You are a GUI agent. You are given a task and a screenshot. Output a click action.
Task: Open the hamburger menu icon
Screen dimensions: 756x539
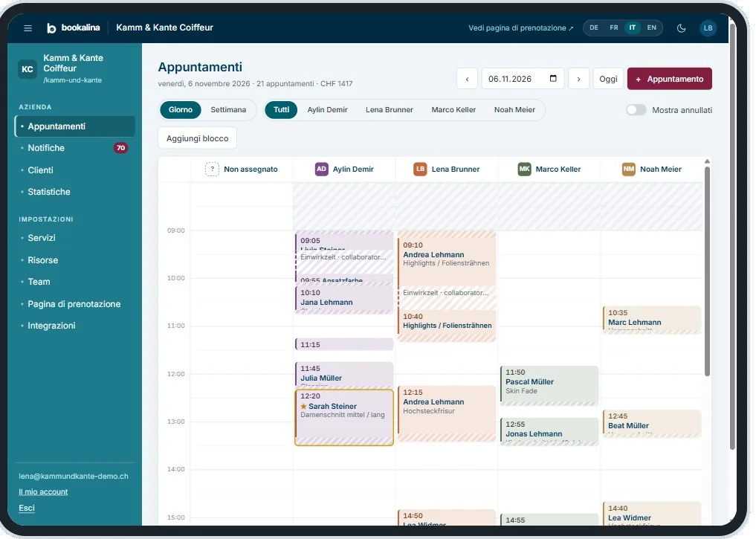pos(28,28)
